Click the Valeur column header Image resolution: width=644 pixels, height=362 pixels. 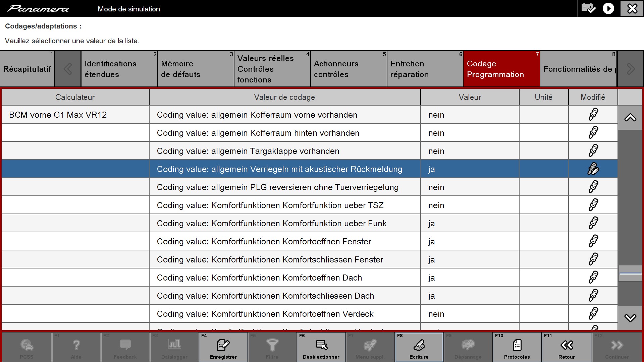click(470, 97)
